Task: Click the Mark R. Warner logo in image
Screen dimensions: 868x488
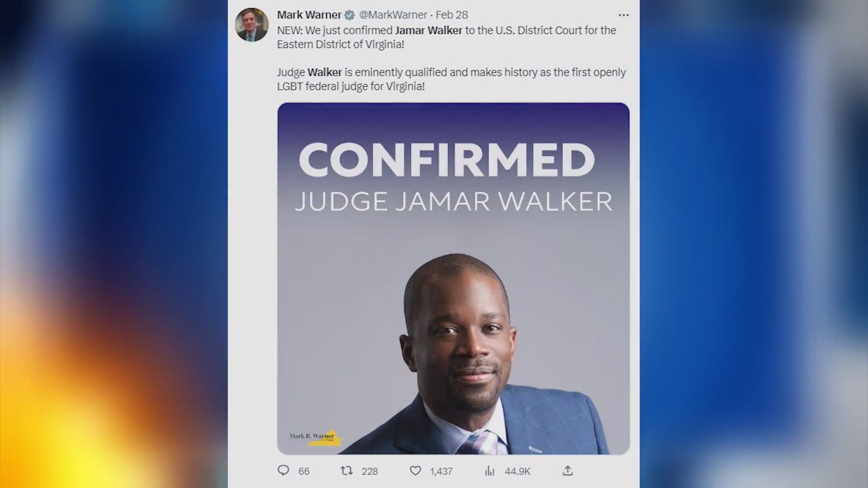Action: tap(316, 437)
